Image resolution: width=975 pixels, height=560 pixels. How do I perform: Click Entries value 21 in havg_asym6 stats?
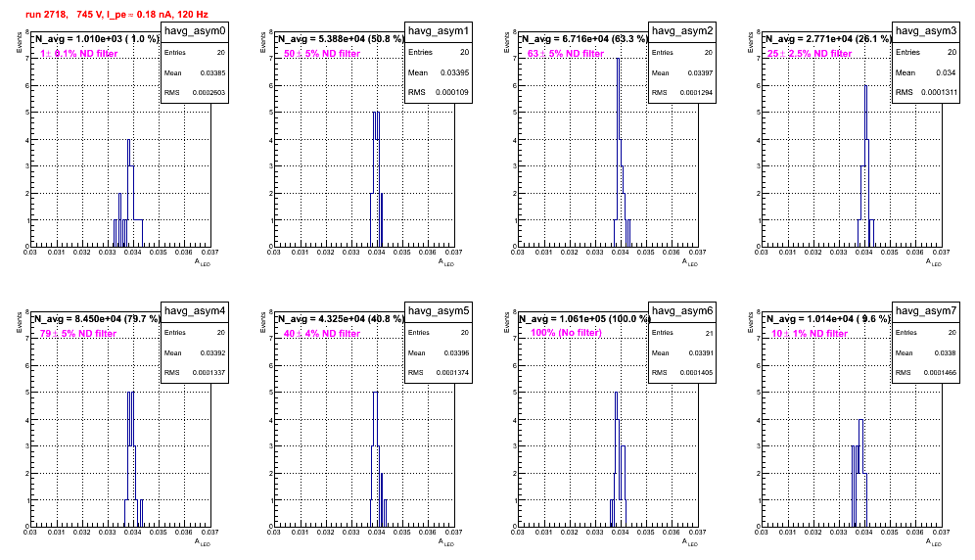coord(709,333)
